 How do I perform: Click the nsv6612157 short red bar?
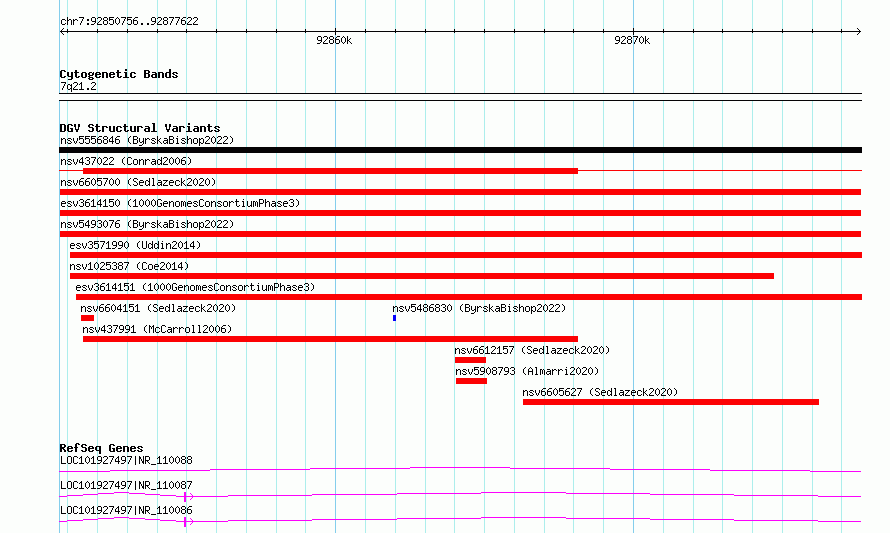click(470, 360)
